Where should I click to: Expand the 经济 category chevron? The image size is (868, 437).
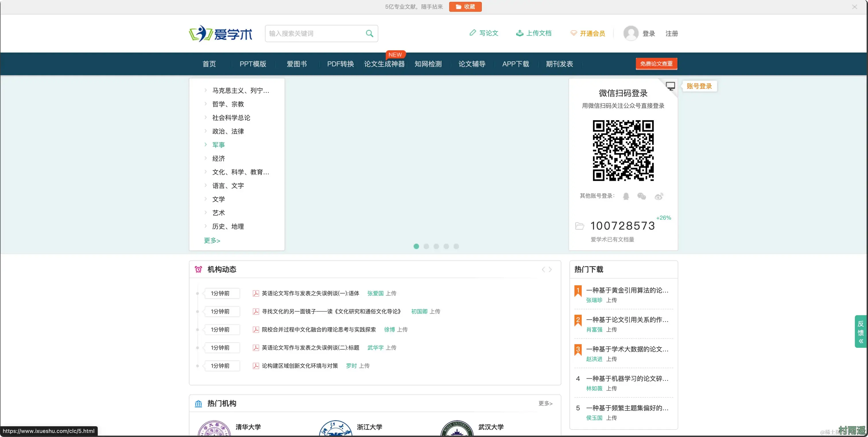tap(206, 158)
